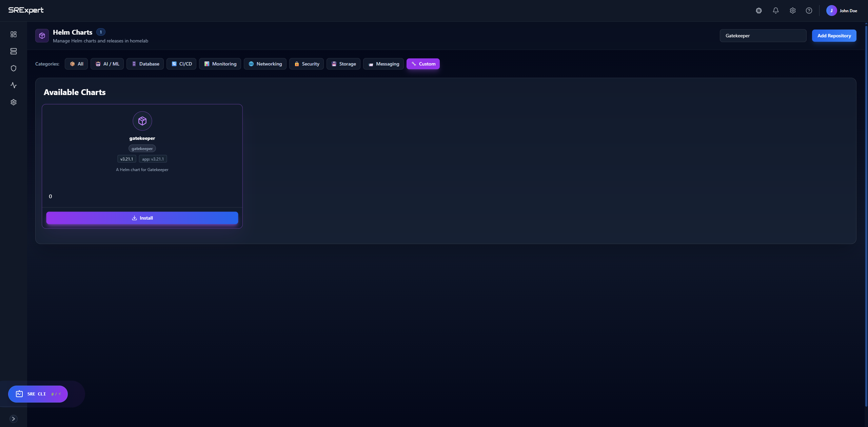Open the servers icon in sidebar
Screen dimensions: 868x427
14,51
